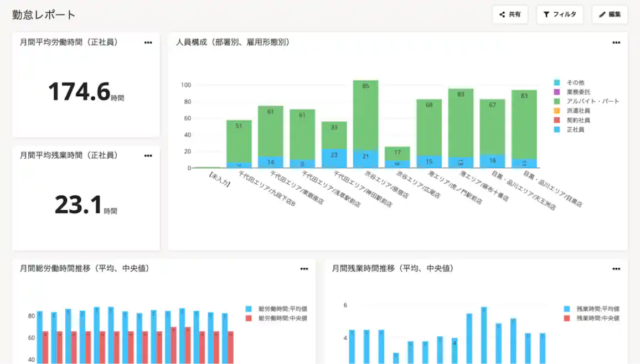The image size is (640, 364).
Task: Open the three-dot menu on 月間残業時間推移 chart
Action: click(616, 269)
